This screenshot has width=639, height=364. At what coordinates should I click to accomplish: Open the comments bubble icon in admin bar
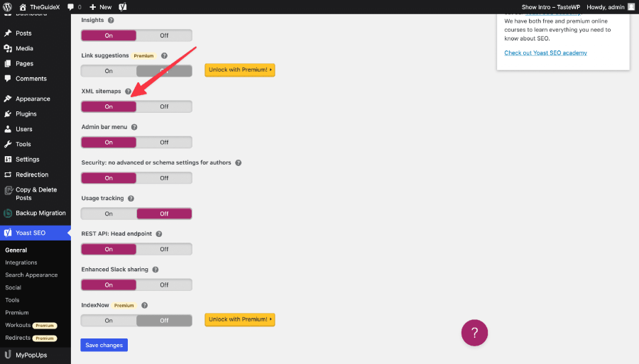[70, 7]
